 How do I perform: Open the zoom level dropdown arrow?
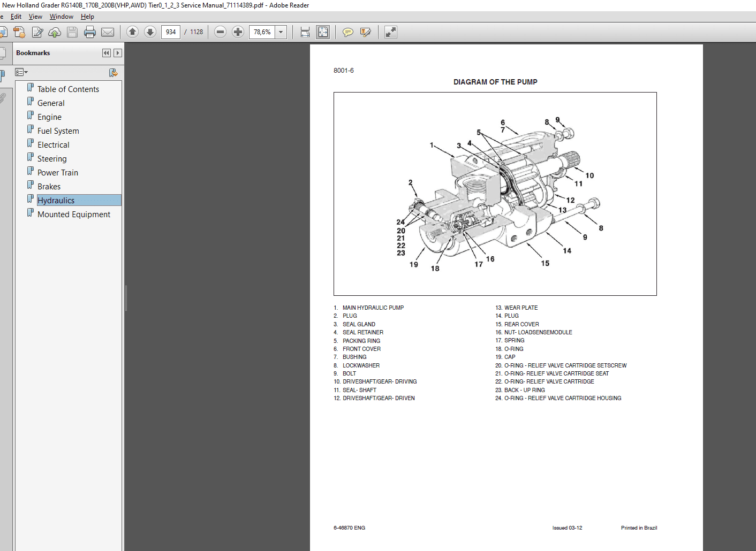(x=281, y=32)
